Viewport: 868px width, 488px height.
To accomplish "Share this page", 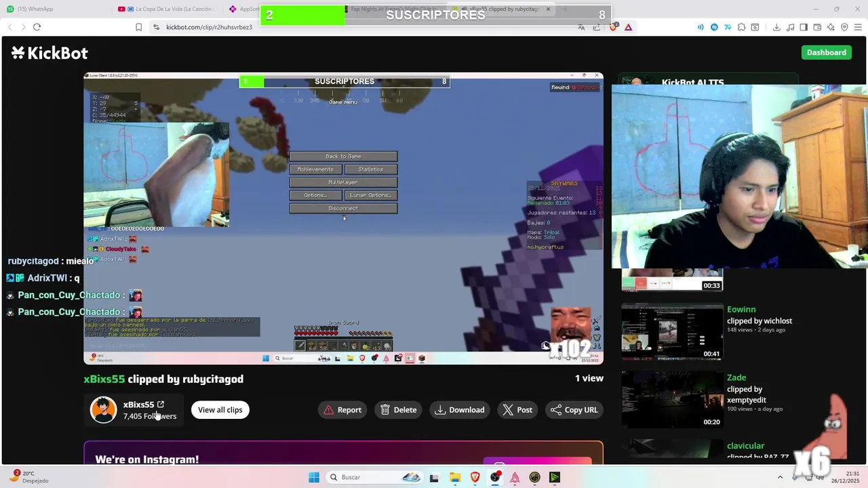I will (x=597, y=27).
